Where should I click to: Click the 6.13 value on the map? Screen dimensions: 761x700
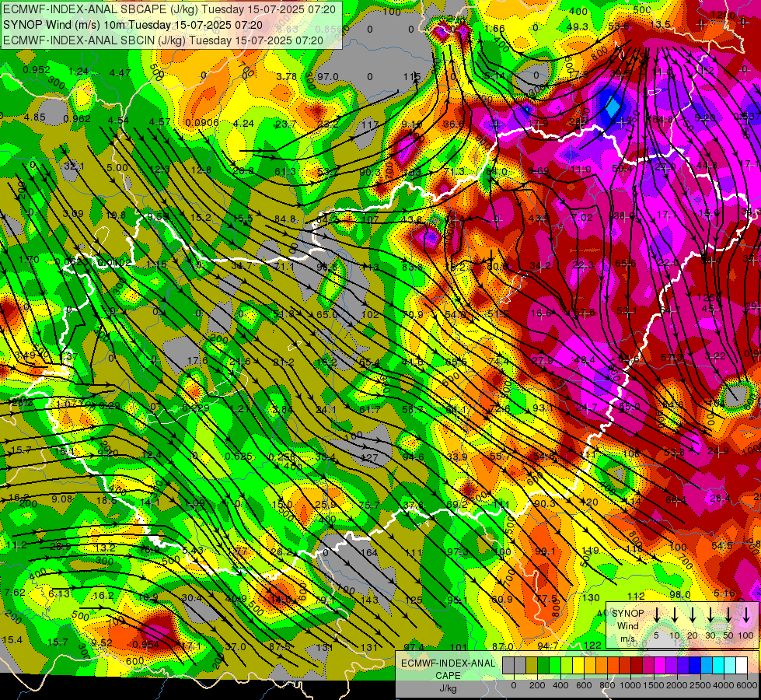point(59,593)
